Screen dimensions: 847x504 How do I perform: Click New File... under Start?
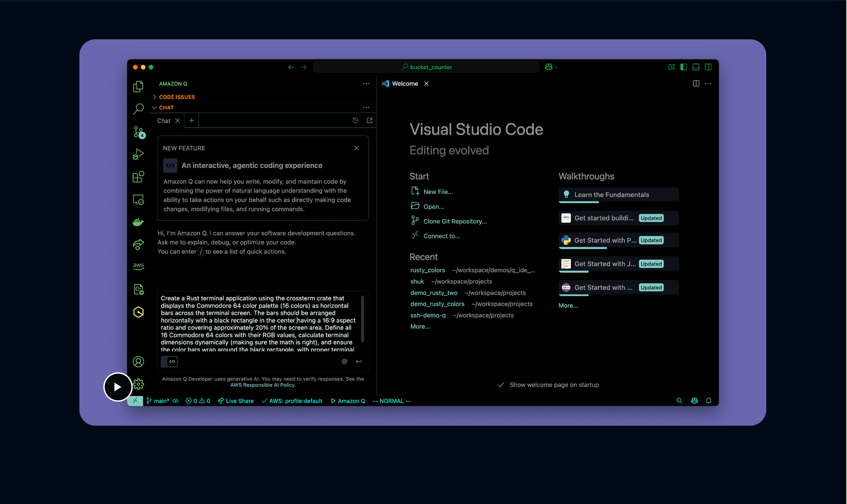pyautogui.click(x=432, y=191)
